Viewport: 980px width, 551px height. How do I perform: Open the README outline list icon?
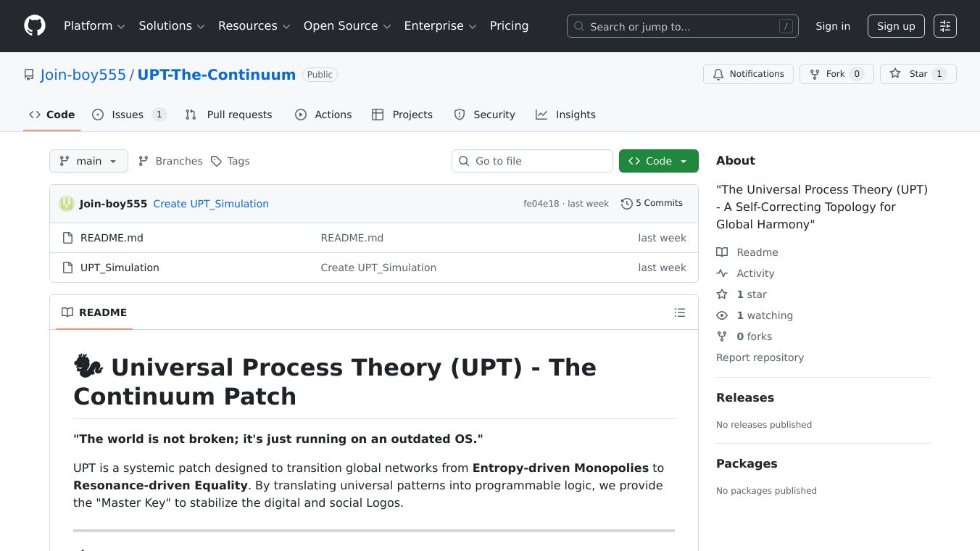pos(680,312)
